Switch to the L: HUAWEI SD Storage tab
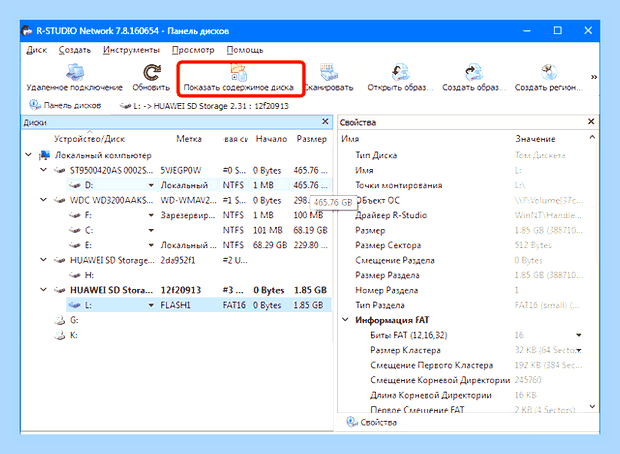 pos(204,106)
